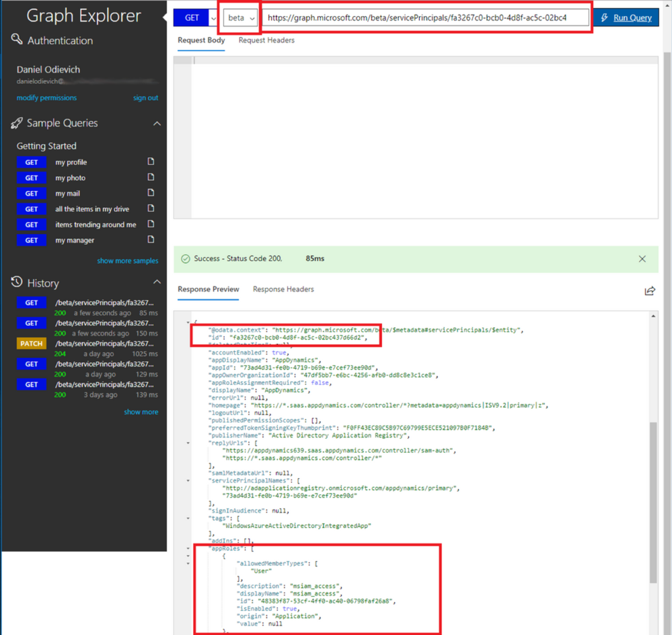
Task: Click the appRoles "displayName" msiam_access line
Action: pos(289,593)
